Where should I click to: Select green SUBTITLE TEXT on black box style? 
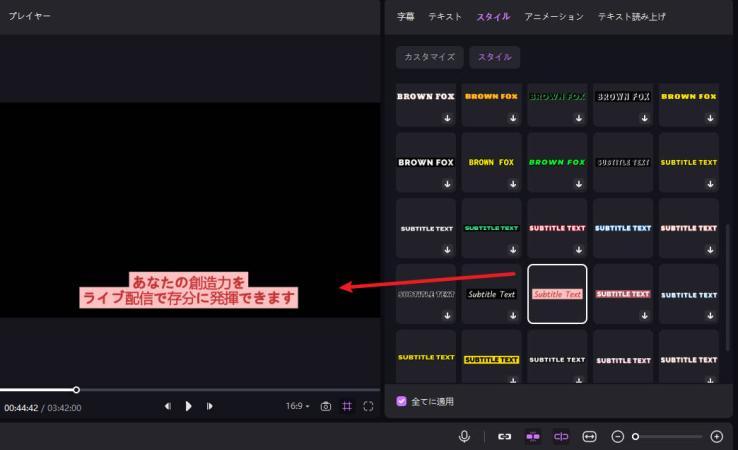tap(491, 228)
